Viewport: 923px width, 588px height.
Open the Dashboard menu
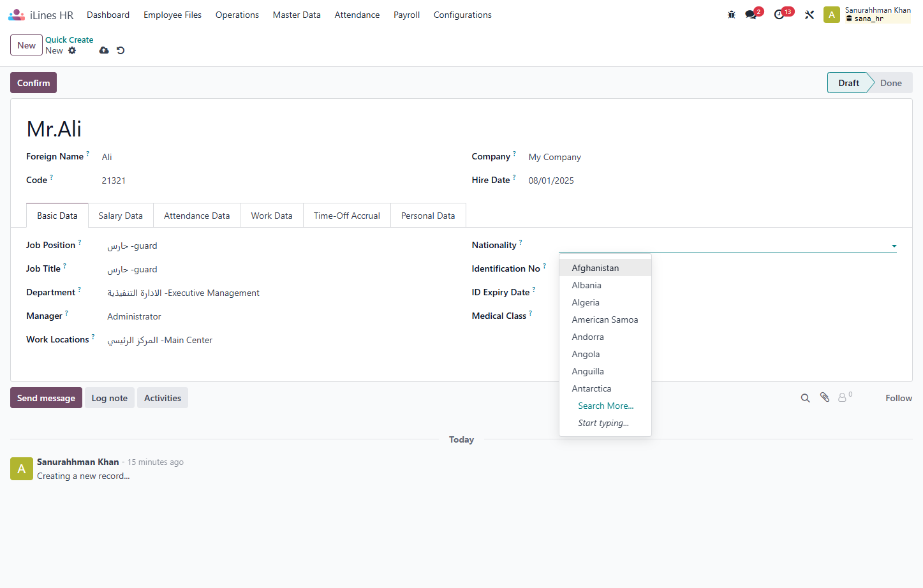[108, 15]
